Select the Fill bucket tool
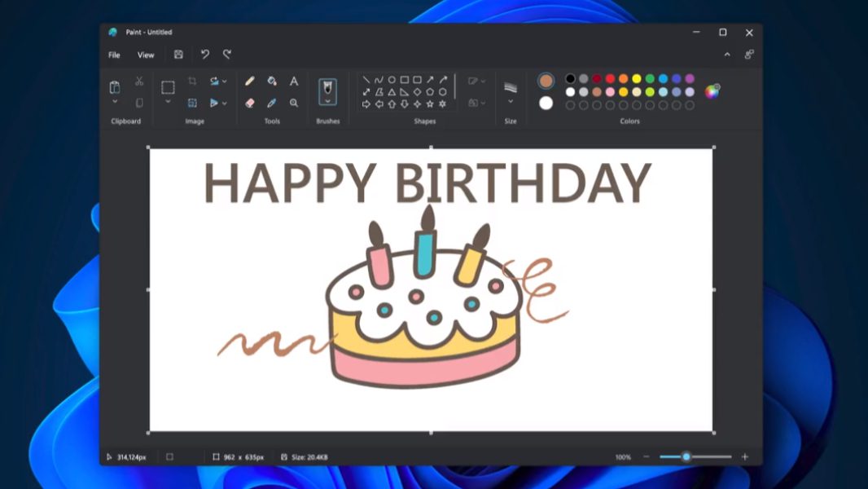The width and height of the screenshot is (868, 489). [x=272, y=81]
